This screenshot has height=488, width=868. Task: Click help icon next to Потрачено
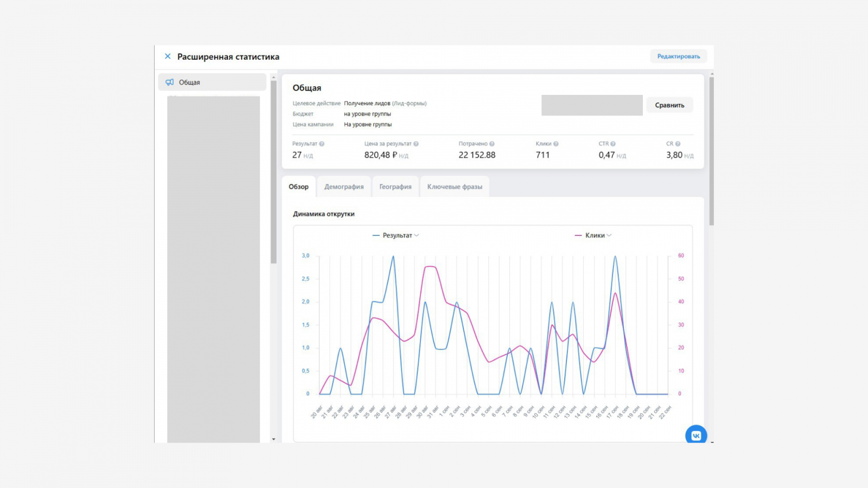pos(492,144)
